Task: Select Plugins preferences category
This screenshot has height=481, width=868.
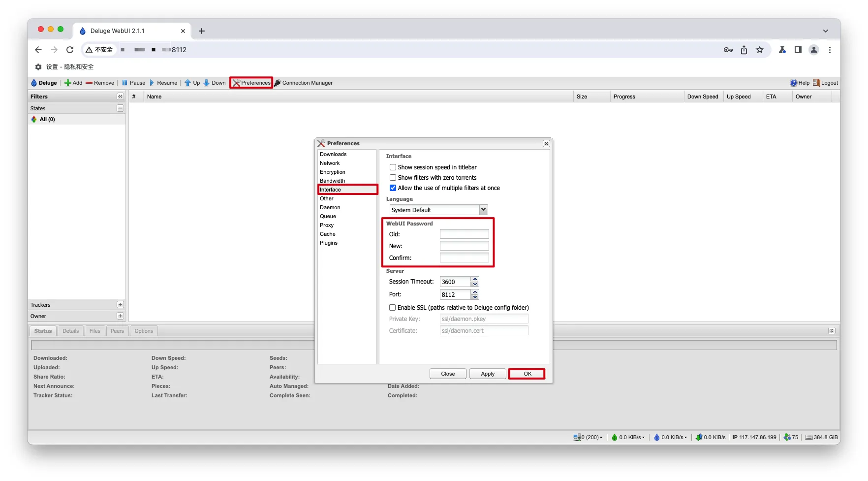Action: tap(347, 243)
